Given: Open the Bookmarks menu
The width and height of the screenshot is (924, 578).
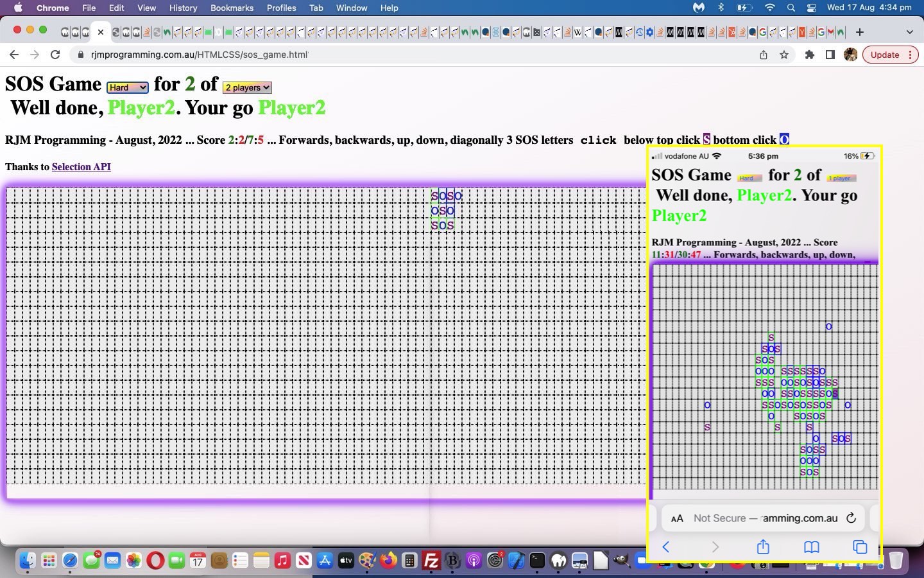Looking at the screenshot, I should point(232,8).
